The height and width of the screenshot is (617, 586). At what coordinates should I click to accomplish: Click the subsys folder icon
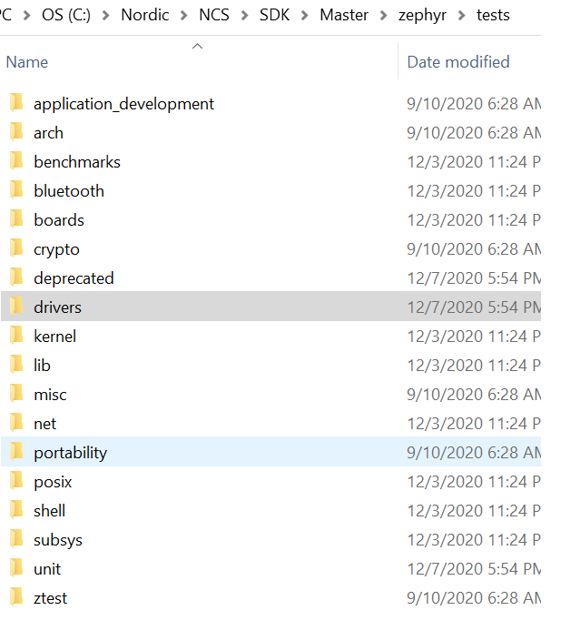(17, 539)
